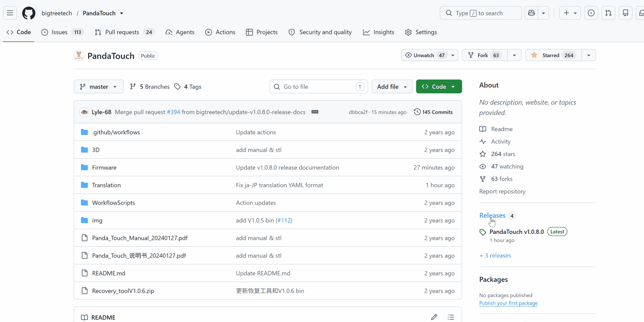644x322 pixels.
Task: Open the + 3 releases link
Action: point(495,255)
